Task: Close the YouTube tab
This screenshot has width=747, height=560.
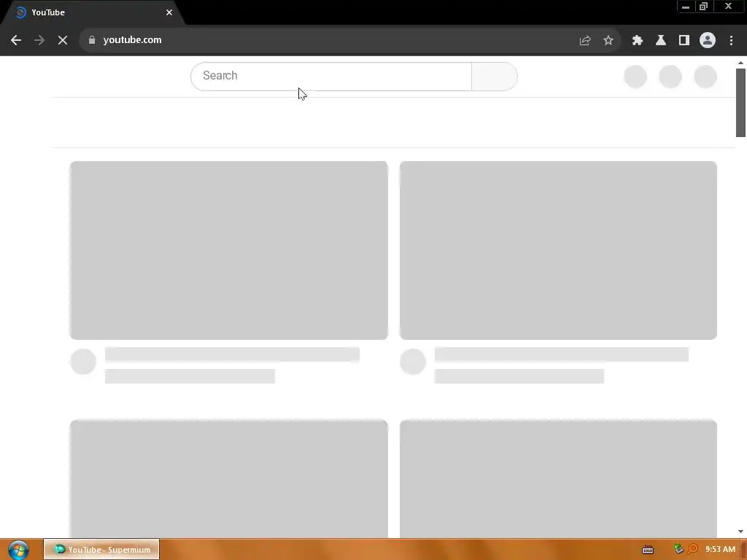Action: tap(169, 12)
